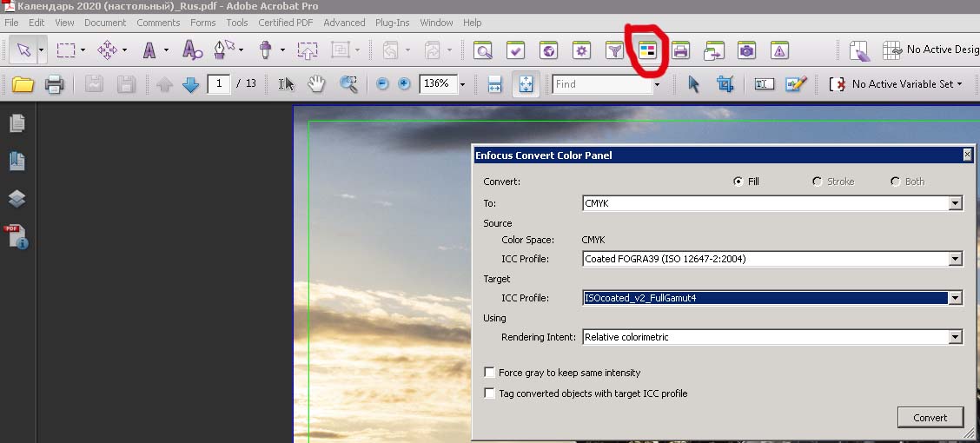Pick the purple eyedropper tool
The image size is (980, 443).
click(266, 50)
